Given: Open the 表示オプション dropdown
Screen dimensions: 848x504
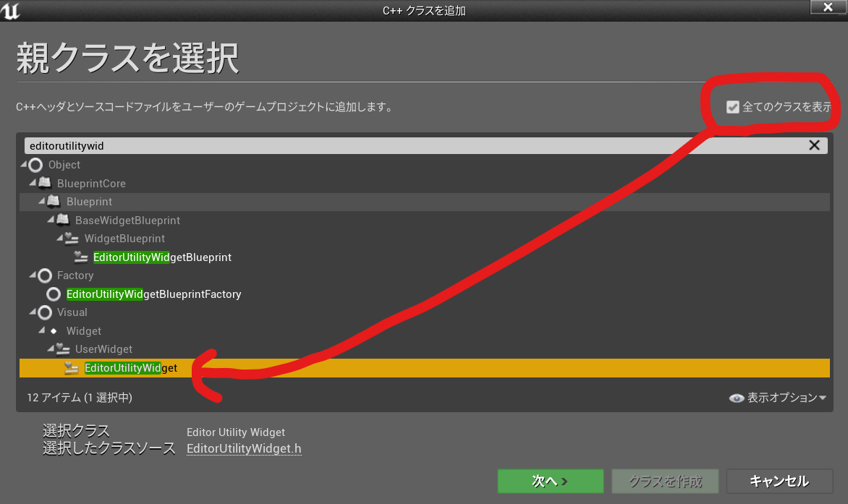Looking at the screenshot, I should click(x=778, y=398).
